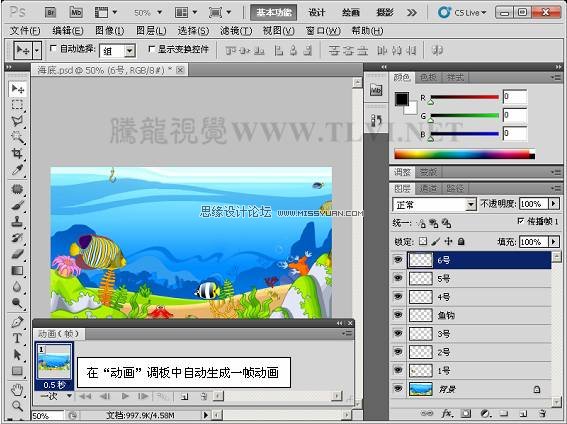This screenshot has height=424, width=567.
Task: Select the Eyedropper tool
Action: tap(17, 170)
